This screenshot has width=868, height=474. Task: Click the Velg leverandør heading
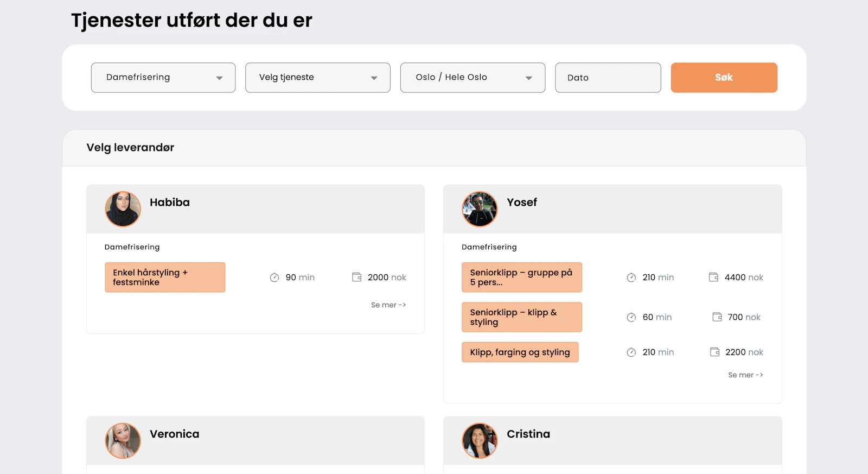click(130, 148)
